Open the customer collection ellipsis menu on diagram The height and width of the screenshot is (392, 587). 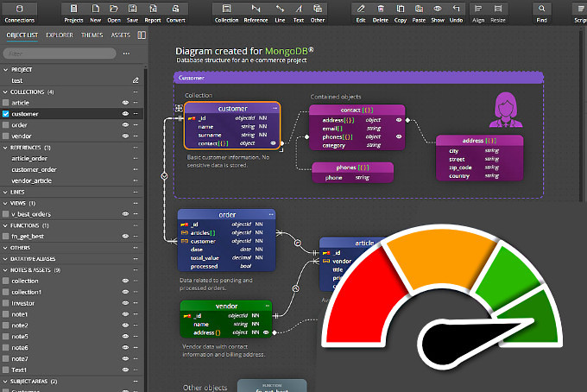pos(275,108)
